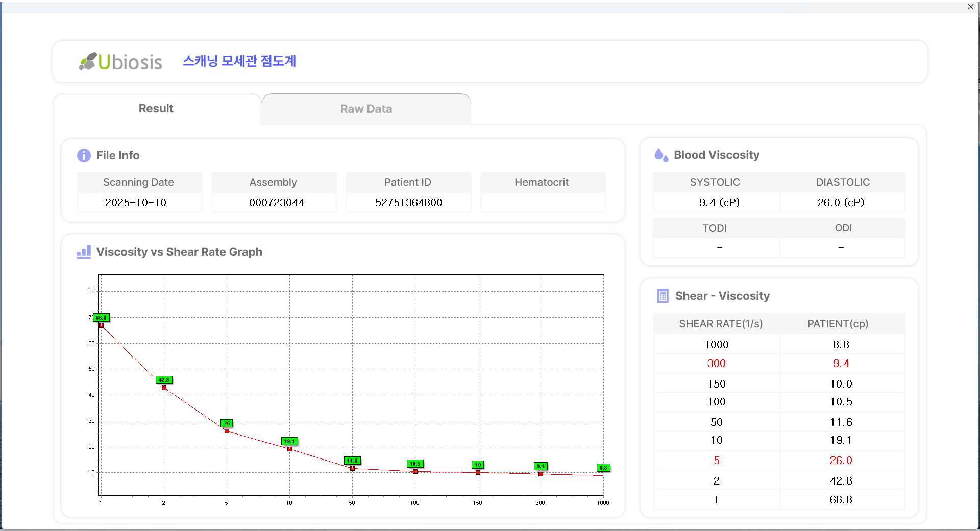Click the Scanning Date value 2025-10-10
The image size is (980, 531).
point(136,202)
